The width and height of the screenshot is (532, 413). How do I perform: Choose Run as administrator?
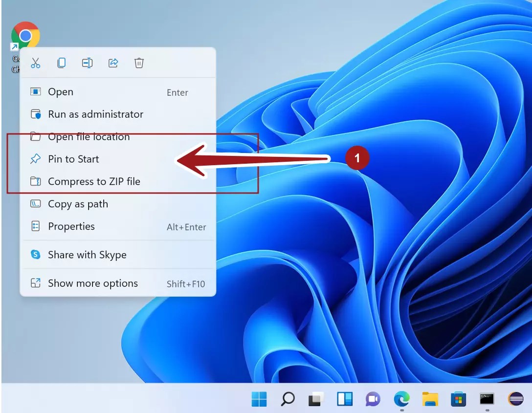tap(95, 114)
